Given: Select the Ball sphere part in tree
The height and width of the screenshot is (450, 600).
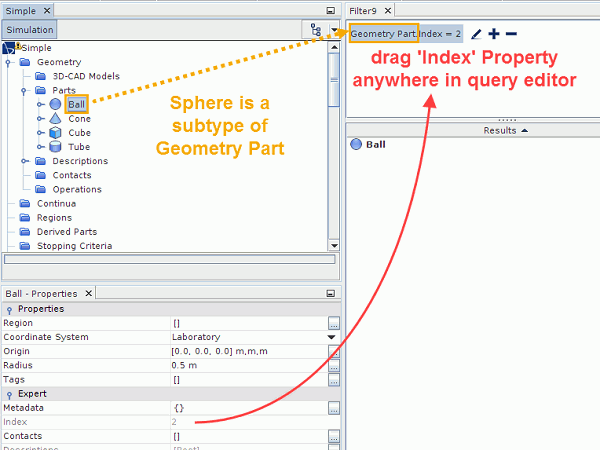Looking at the screenshot, I should 76,104.
